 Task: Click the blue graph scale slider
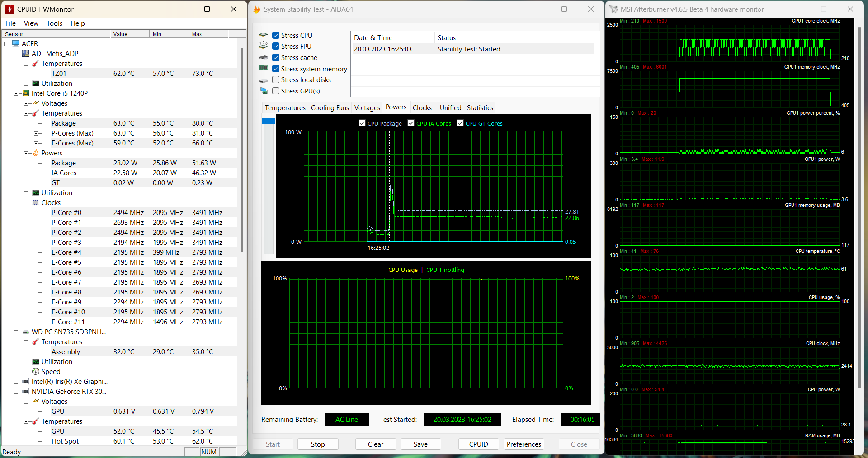[x=269, y=121]
